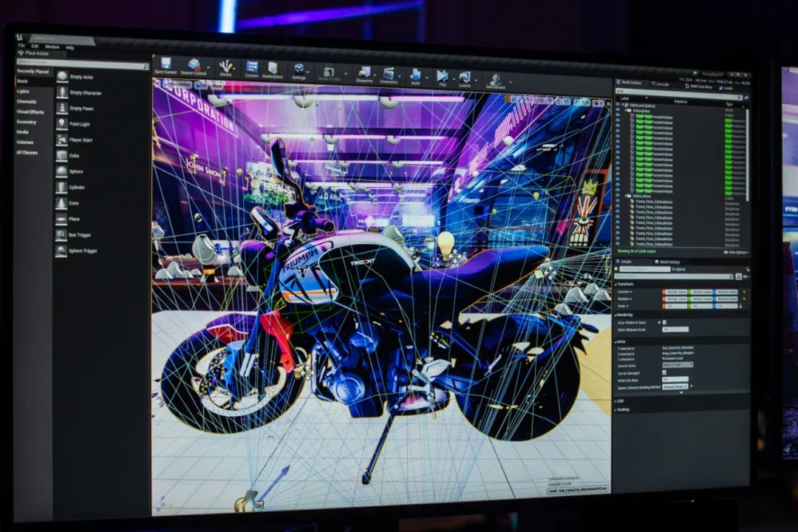Open the Source Control toolbar icon
Viewport: 798px width, 532px height.
(194, 65)
